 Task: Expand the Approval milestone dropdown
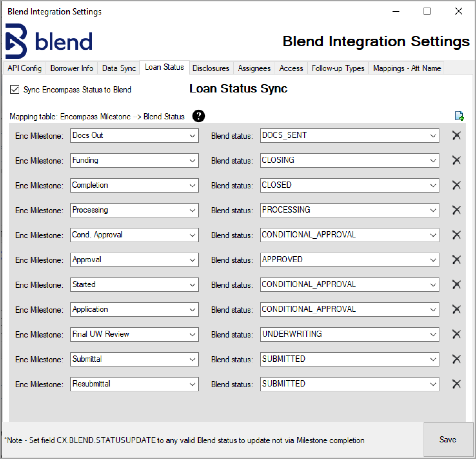point(135,260)
